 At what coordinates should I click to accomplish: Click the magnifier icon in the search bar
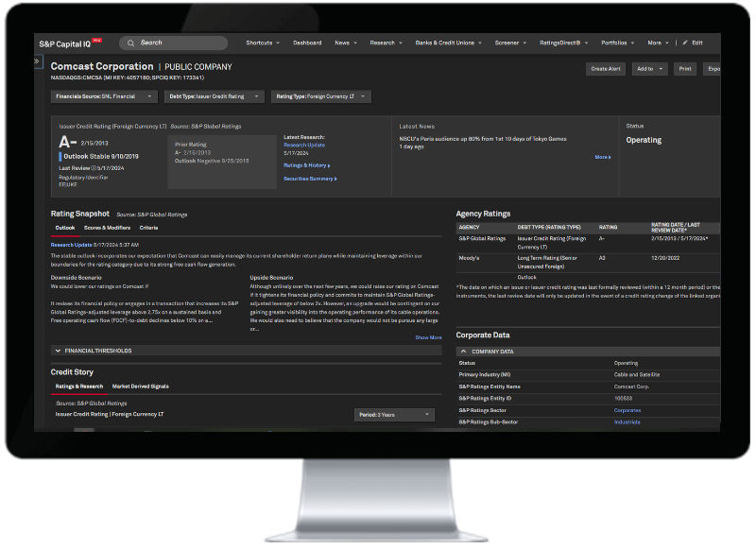[130, 43]
